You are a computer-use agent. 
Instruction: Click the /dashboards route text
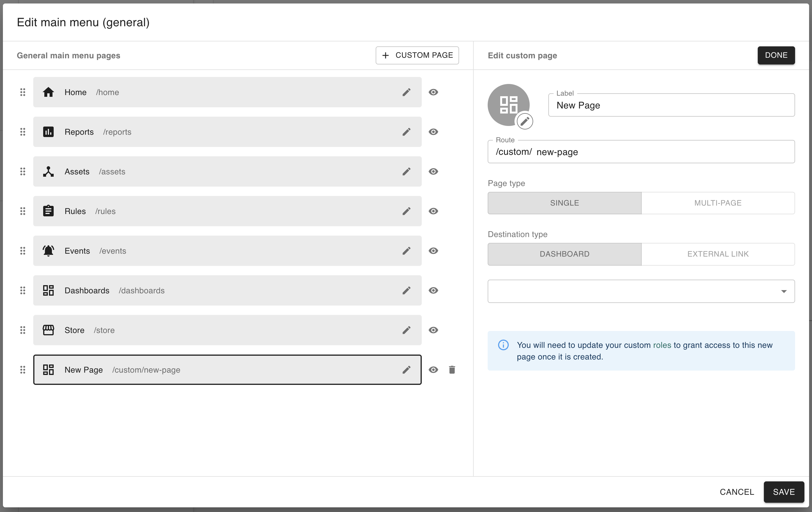[142, 290]
